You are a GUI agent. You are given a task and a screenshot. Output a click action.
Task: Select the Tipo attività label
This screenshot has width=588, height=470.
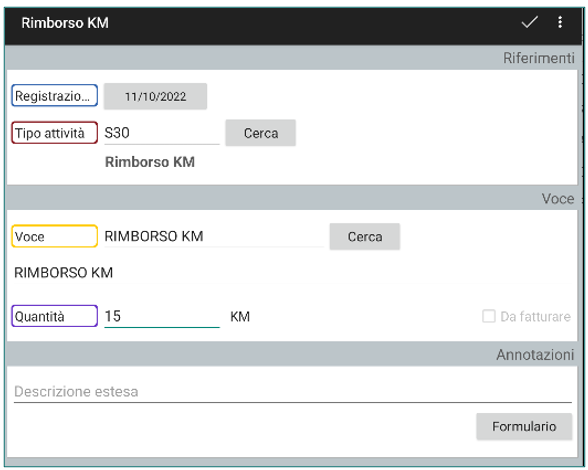click(x=55, y=133)
